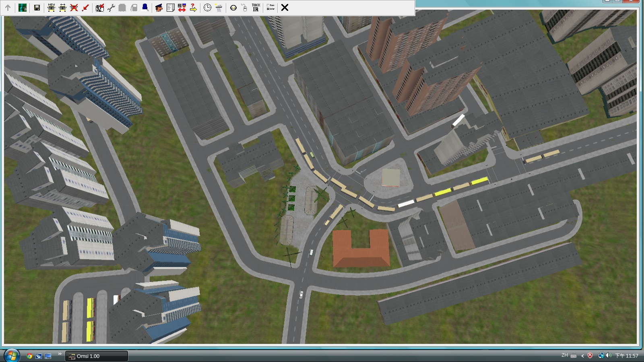Expand quick launch overflow chevron
This screenshot has height=362, width=644.
click(x=60, y=354)
